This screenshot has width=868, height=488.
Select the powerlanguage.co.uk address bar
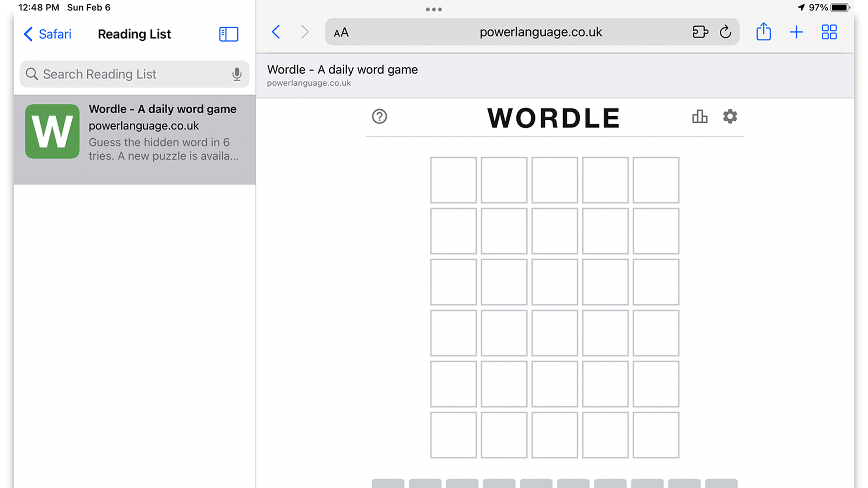point(532,32)
